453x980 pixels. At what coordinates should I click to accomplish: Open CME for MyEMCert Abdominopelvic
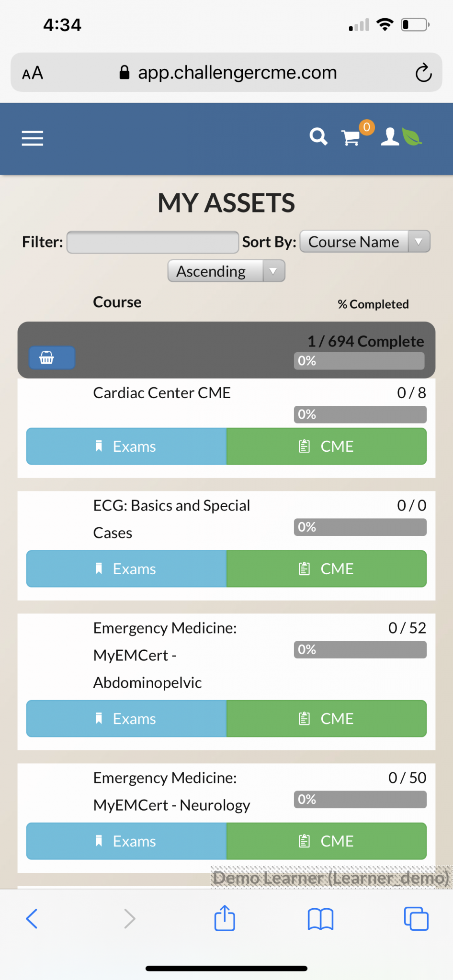pos(327,719)
